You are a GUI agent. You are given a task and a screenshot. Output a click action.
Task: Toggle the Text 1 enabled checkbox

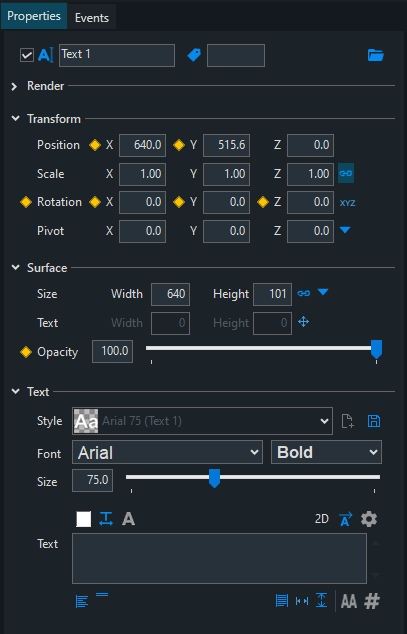pos(27,55)
